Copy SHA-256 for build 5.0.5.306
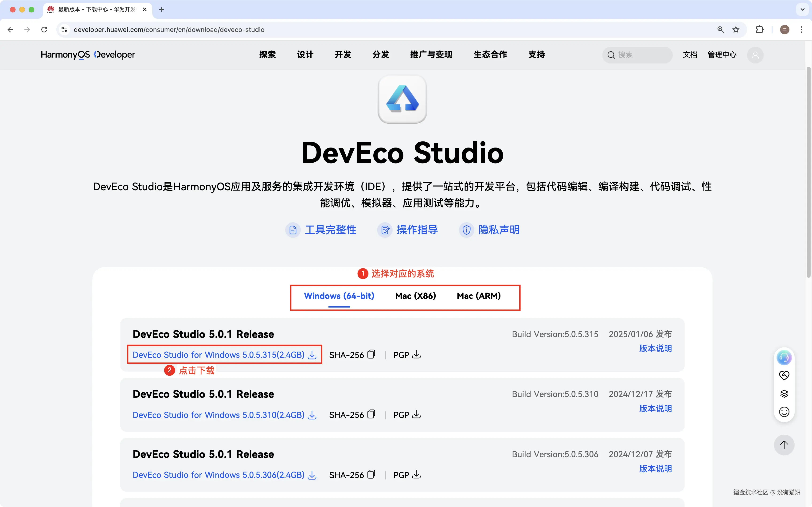 371,475
